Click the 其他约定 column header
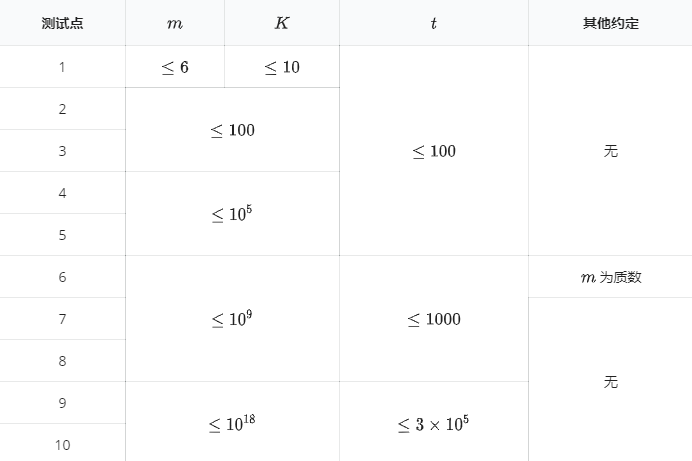The height and width of the screenshot is (461, 692). 610,23
